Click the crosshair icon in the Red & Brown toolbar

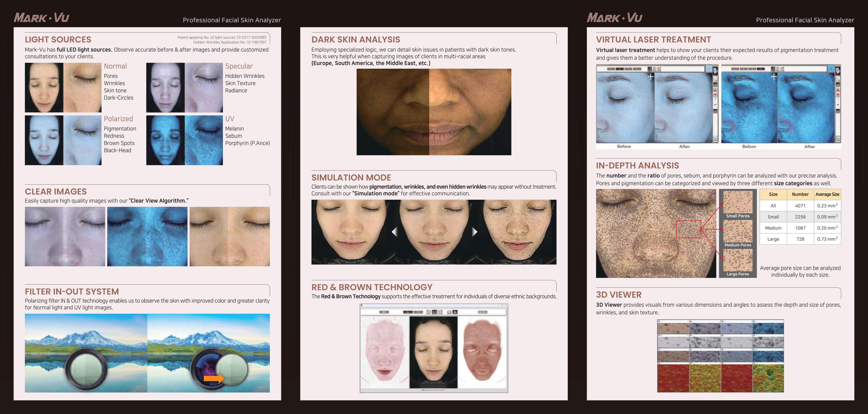coord(455,312)
